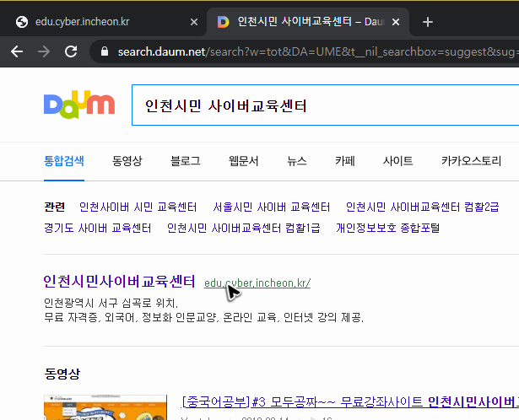Click related search 인천시민 사이버교육센터 컴활1급
Screen dimensions: 519x420
(244, 228)
